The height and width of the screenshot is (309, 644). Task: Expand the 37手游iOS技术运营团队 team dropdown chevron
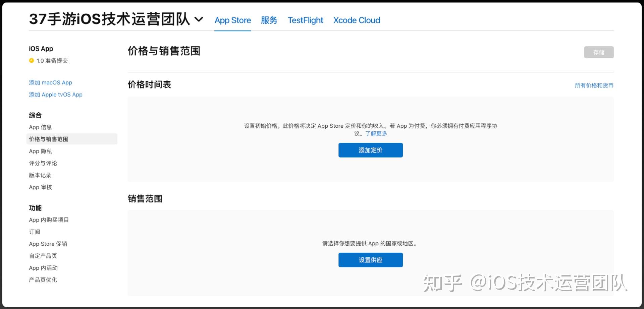pos(199,19)
